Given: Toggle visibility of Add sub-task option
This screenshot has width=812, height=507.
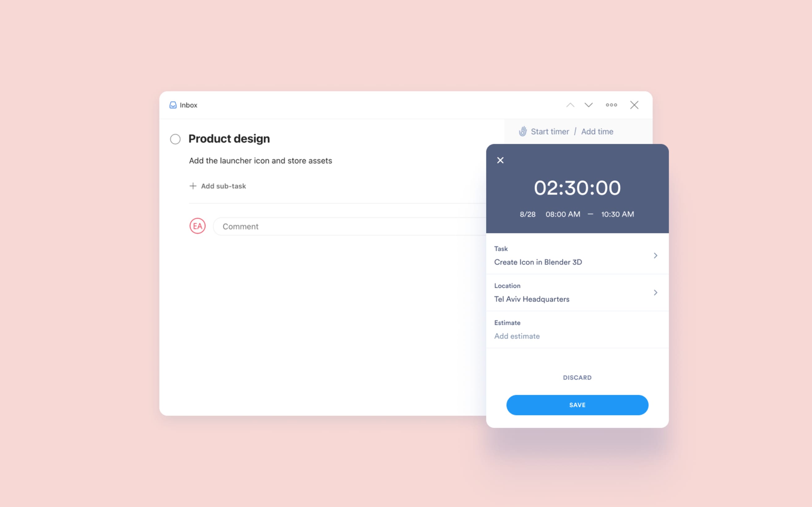Looking at the screenshot, I should point(216,185).
